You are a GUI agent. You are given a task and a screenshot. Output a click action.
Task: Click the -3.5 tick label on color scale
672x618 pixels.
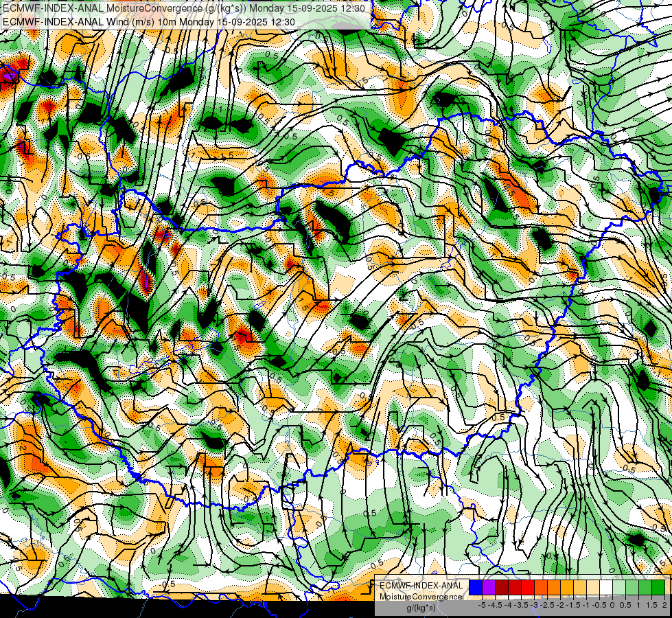click(522, 605)
